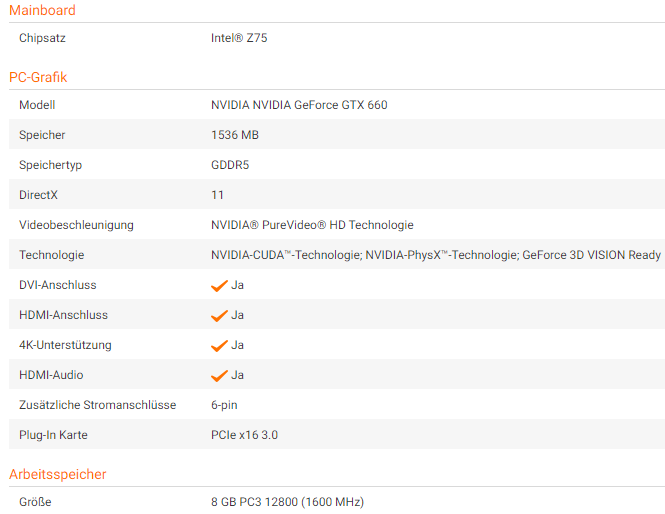Screen dimensions: 665x514
Task: Select the 6-pin value
Action: tap(224, 405)
